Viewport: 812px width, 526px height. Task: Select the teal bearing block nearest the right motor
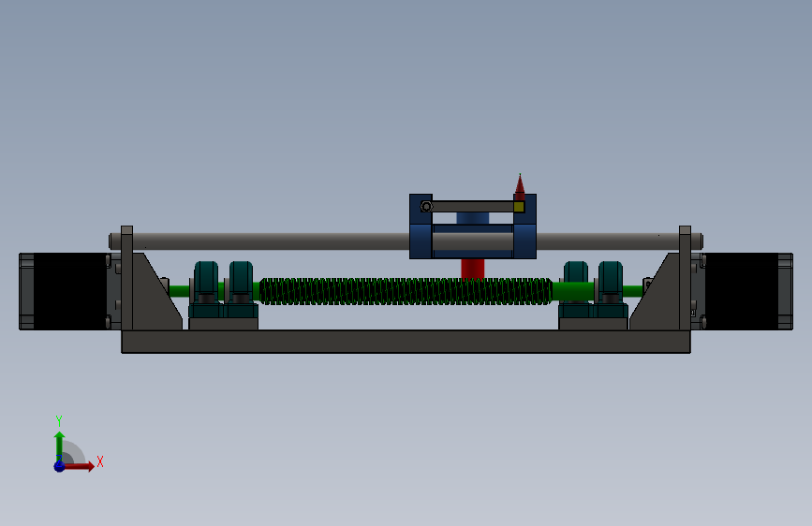click(611, 290)
